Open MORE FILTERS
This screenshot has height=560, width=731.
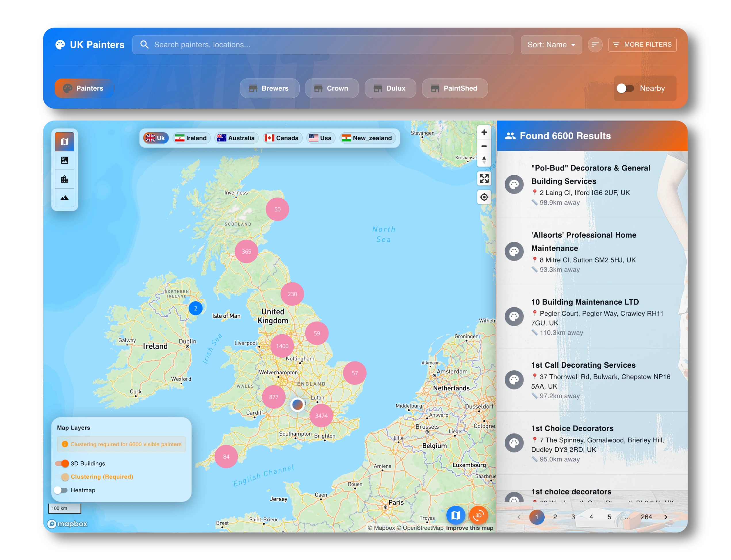[x=642, y=45]
